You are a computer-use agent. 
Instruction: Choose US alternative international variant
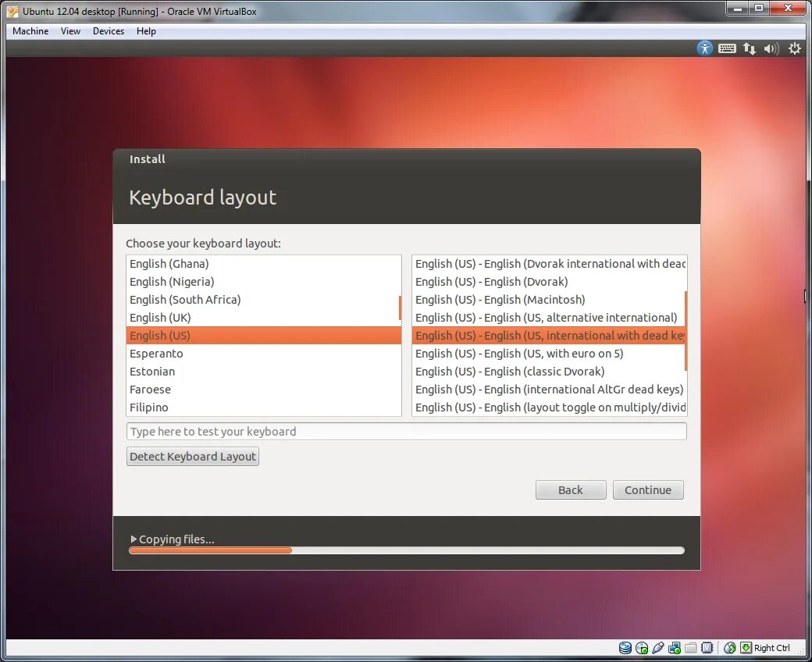pyautogui.click(x=549, y=317)
